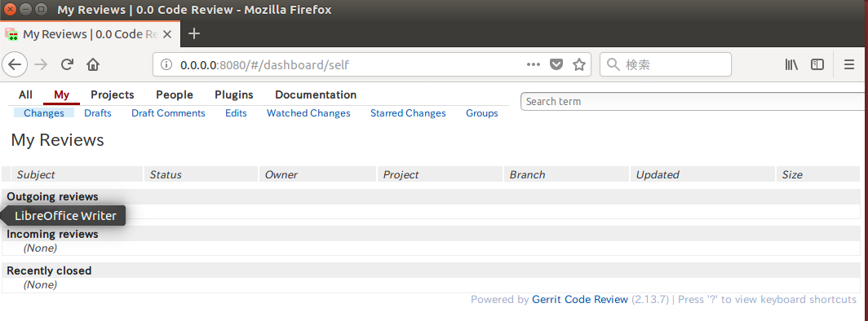
Task: Click (None) under Incoming reviews
Action: pyautogui.click(x=40, y=248)
